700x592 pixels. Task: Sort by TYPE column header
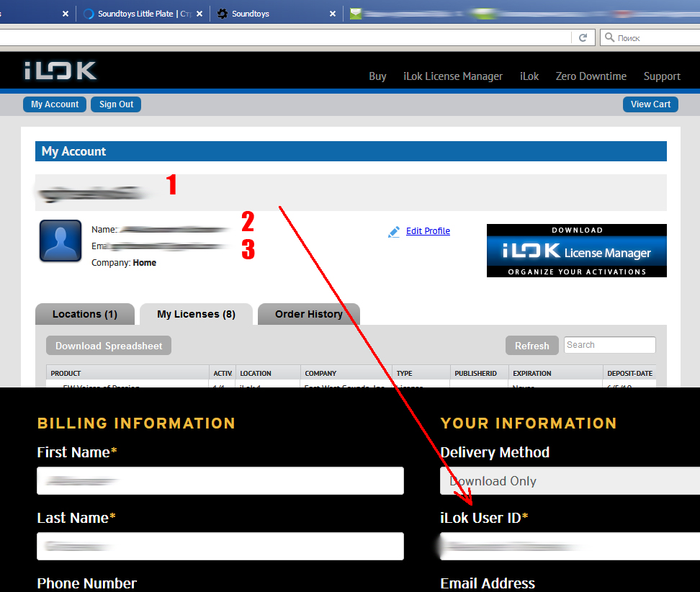pyautogui.click(x=421, y=373)
